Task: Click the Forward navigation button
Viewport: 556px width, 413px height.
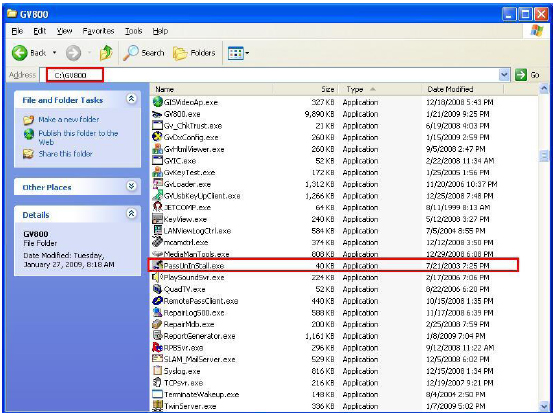Action: coord(73,53)
